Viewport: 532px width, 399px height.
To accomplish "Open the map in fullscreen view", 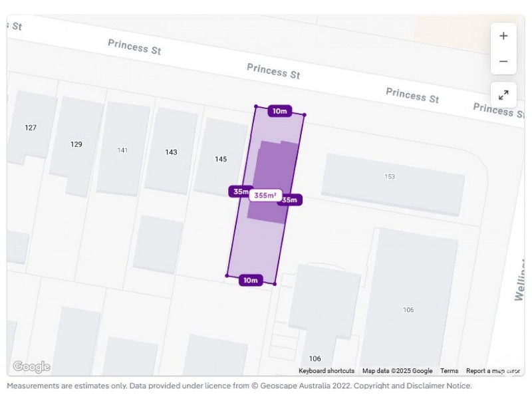I will click(503, 95).
